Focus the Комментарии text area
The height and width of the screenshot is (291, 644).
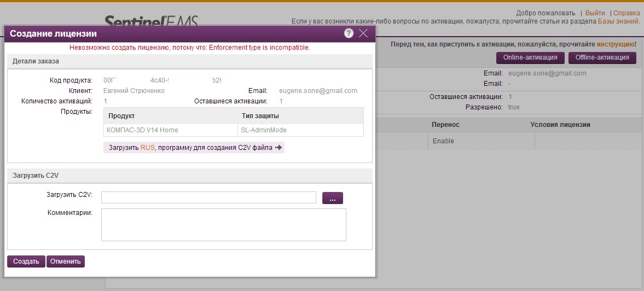(224, 224)
